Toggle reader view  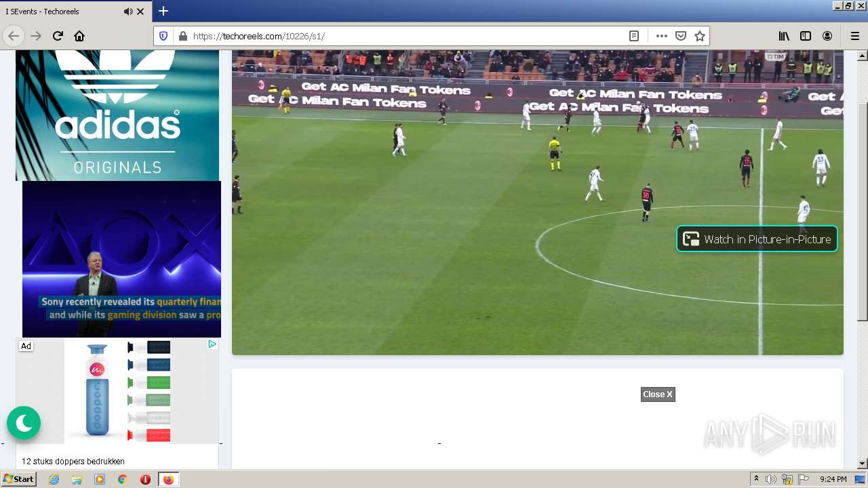[x=634, y=36]
